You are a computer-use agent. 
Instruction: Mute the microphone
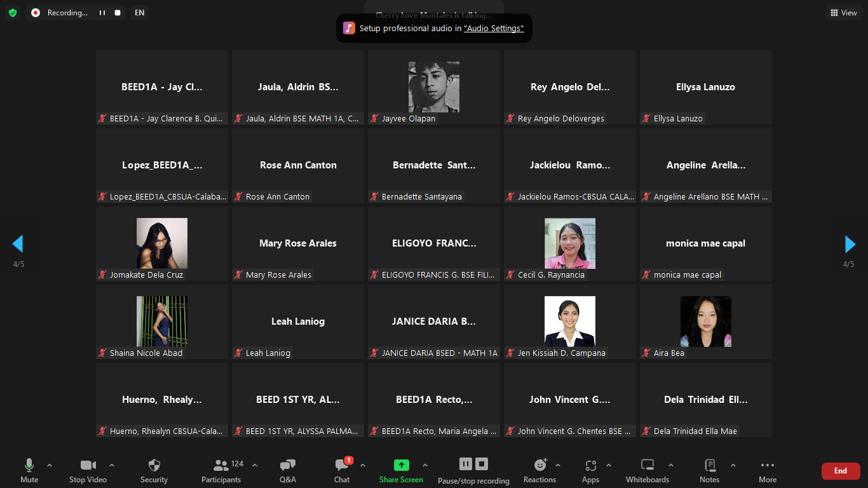tap(29, 470)
